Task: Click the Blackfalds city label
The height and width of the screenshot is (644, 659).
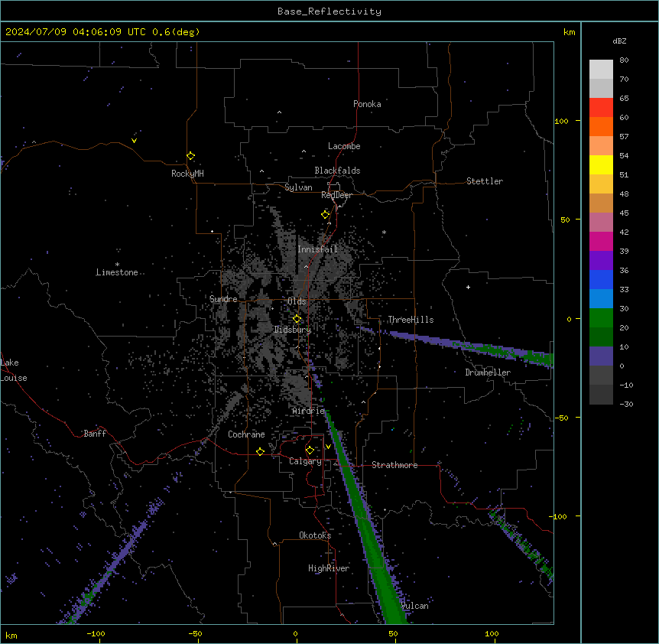Action: tap(337, 171)
